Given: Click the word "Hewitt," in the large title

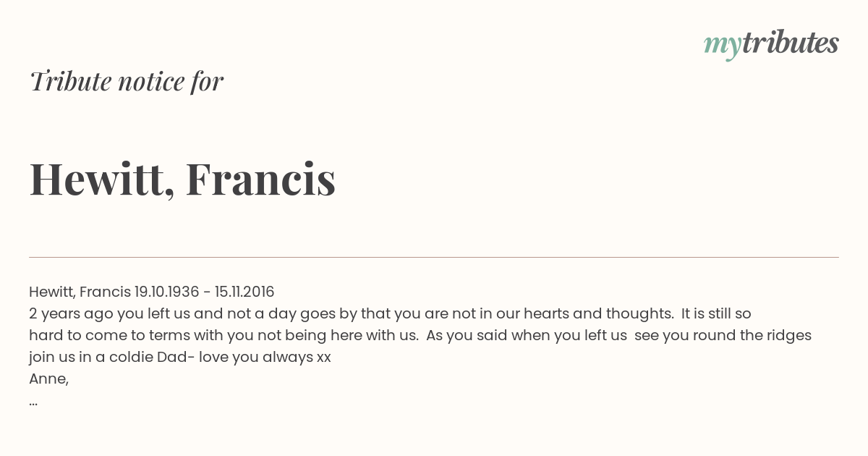Looking at the screenshot, I should pos(102,180).
